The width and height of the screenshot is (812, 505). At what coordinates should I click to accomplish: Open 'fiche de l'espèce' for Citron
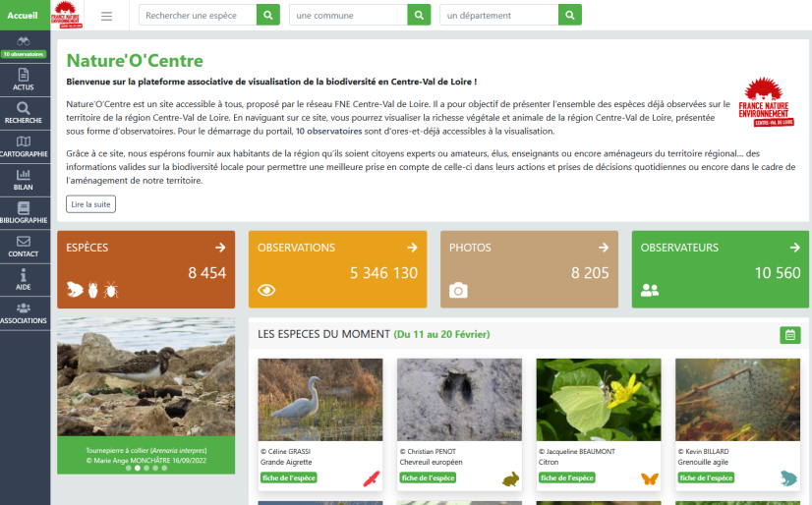pos(566,478)
